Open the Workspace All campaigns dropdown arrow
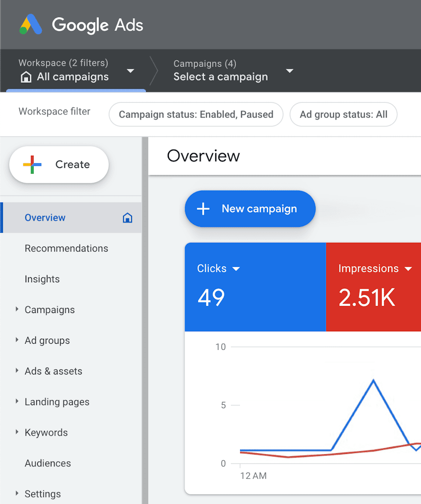Viewport: 421px width, 504px height. (x=130, y=71)
